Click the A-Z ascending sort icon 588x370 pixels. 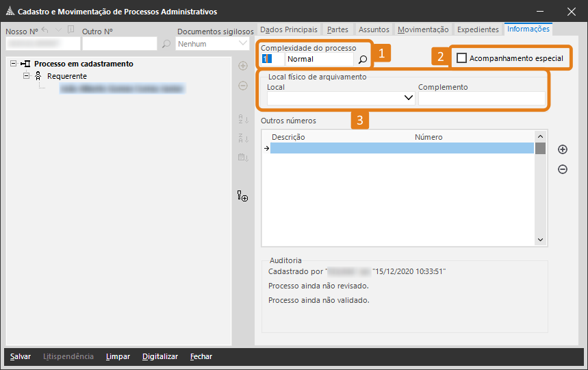242,119
